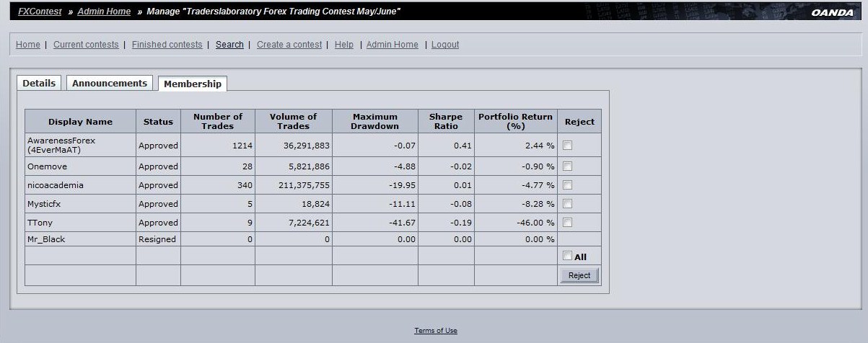Click the 1214 trades value
868x343 pixels.
click(x=242, y=146)
